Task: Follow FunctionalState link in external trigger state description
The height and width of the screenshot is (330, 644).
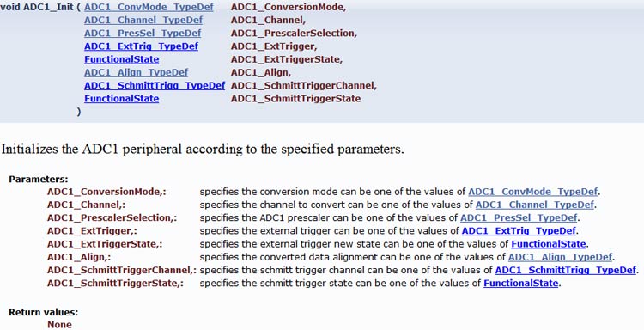Action: pyautogui.click(x=549, y=244)
